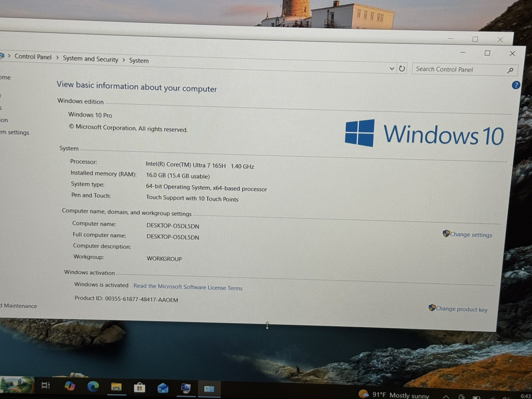Screen dimensions: 532x399
Task: Select the Microsoft Corporation copyright line
Action: coord(128,128)
